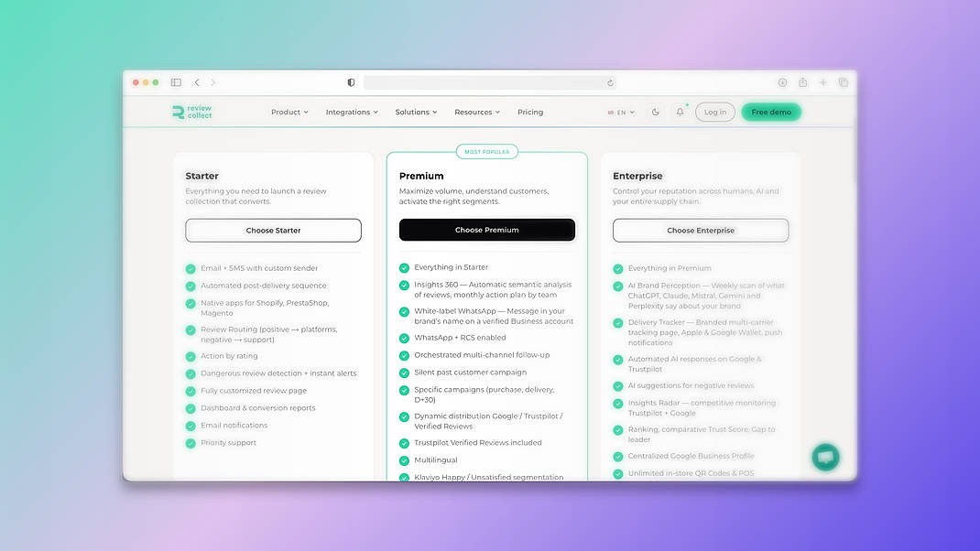Viewport: 980px width, 551px height.
Task: Click checkmark beside Email + SMS with custom sender
Action: [x=191, y=268]
